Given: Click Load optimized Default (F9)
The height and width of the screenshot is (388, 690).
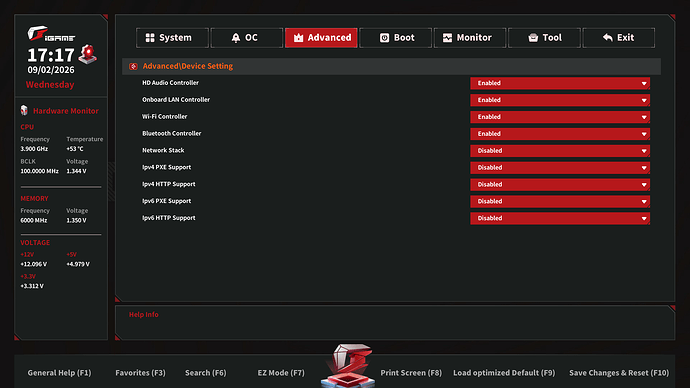Looking at the screenshot, I should click(x=504, y=373).
